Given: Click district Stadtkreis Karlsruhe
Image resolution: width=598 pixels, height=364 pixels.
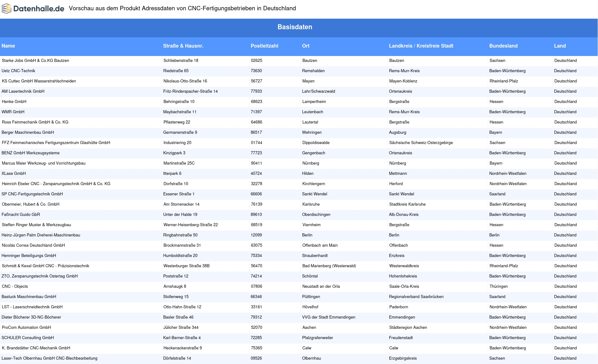Looking at the screenshot, I should coord(407,204).
